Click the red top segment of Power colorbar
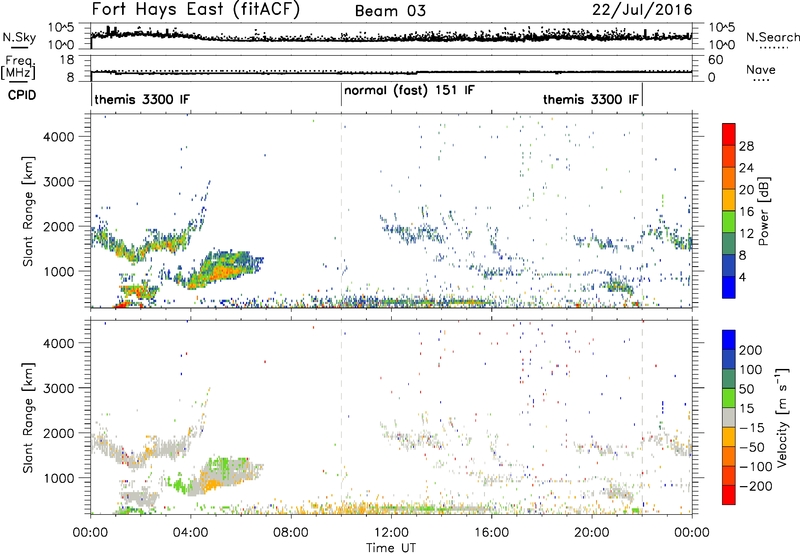This screenshot has width=800, height=554. 729,134
